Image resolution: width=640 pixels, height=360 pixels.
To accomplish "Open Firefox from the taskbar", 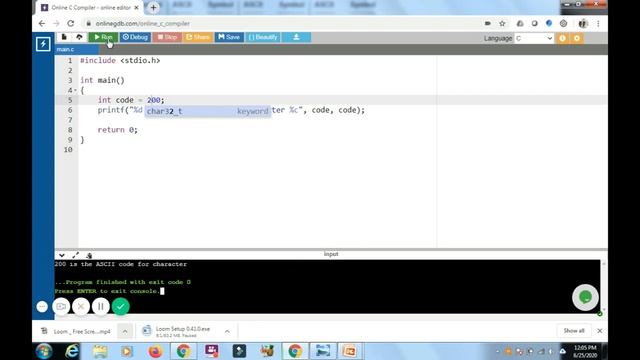I will pos(155,351).
